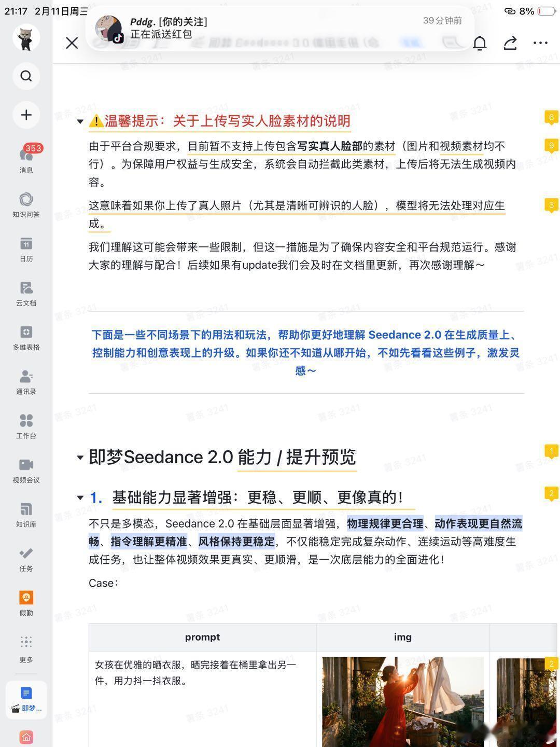This screenshot has height=747, width=560.
Task: Tap the 21:17 clock in status bar
Action: click(16, 11)
